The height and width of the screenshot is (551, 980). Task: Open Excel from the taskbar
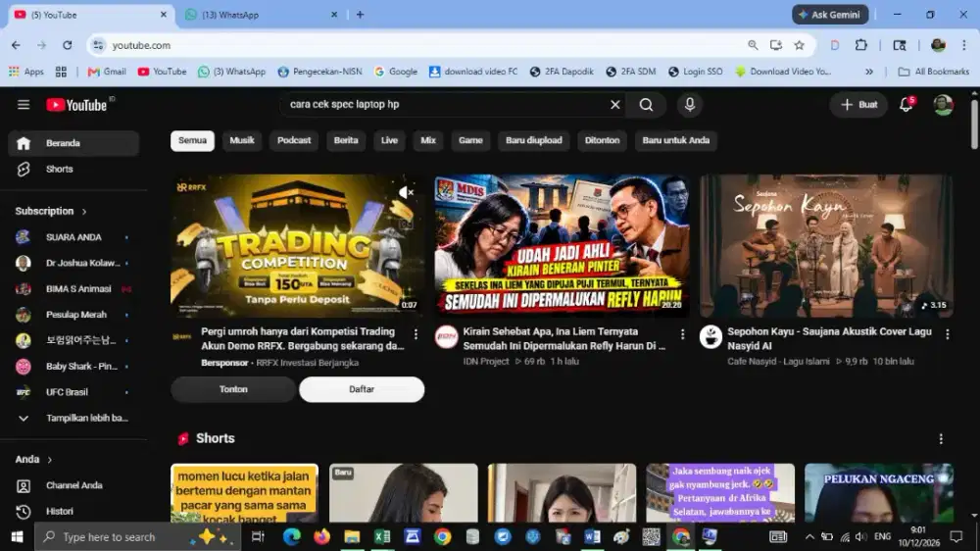tap(382, 536)
